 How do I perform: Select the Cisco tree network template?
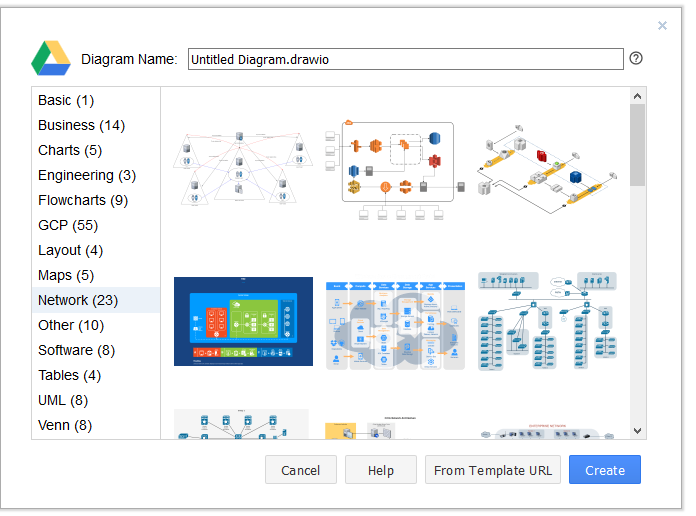point(547,321)
